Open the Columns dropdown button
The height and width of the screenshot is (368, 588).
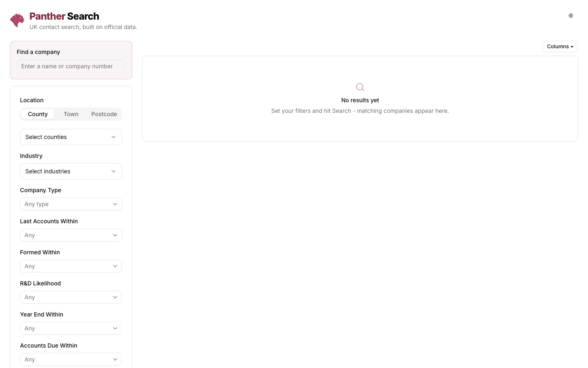tap(560, 47)
